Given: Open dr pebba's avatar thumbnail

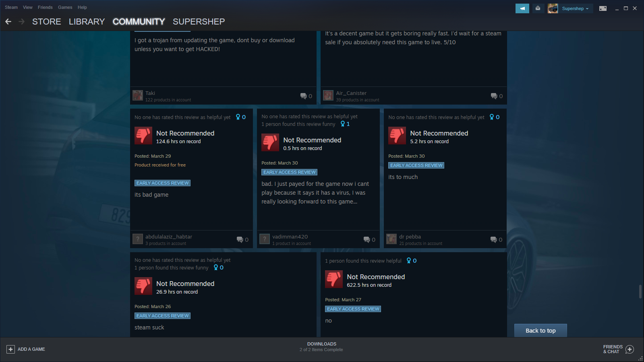Looking at the screenshot, I should [x=391, y=239].
